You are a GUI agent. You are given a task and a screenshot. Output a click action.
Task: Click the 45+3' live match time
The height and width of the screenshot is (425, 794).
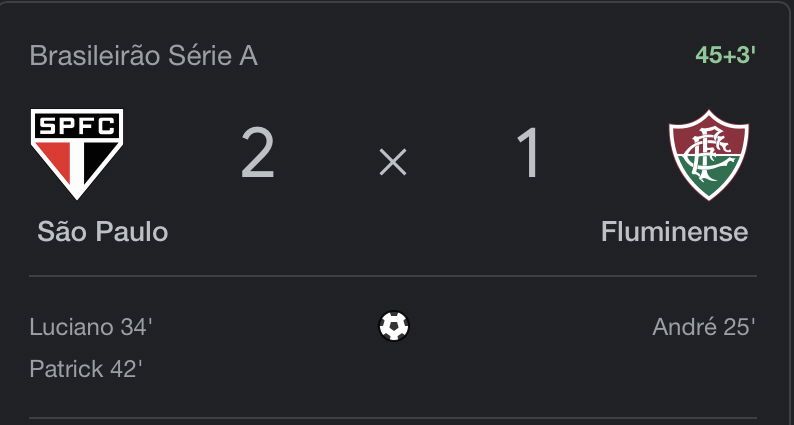coord(726,55)
